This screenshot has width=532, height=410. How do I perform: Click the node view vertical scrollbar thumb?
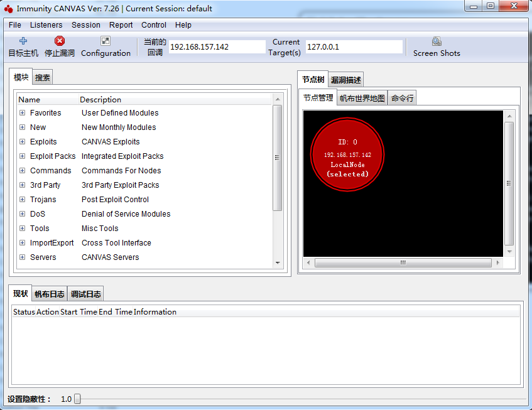pos(509,183)
